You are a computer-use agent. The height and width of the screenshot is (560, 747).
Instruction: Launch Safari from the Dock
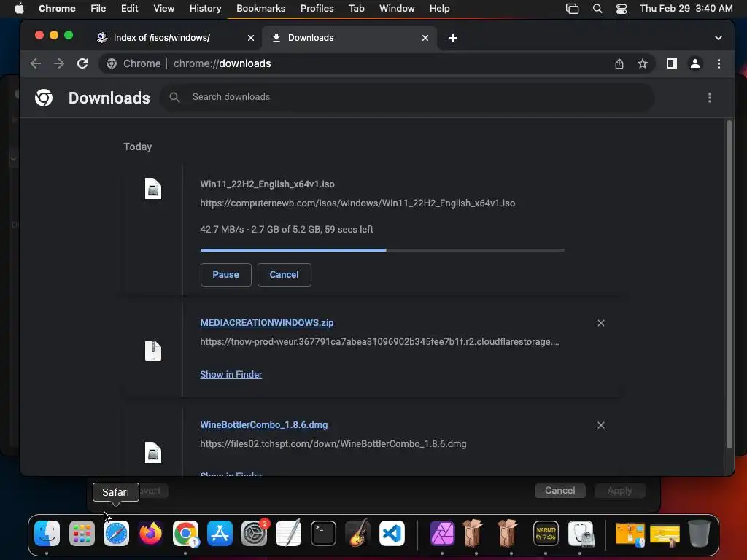point(116,533)
